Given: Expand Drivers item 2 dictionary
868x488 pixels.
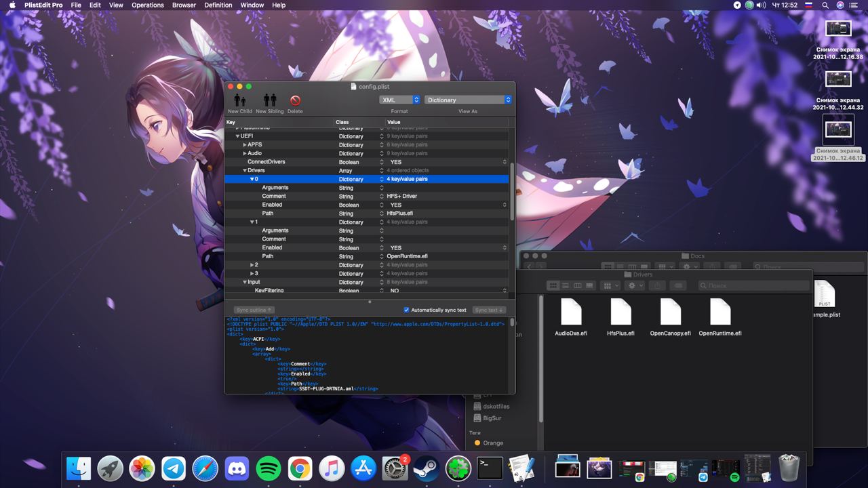Looking at the screenshot, I should pyautogui.click(x=252, y=265).
